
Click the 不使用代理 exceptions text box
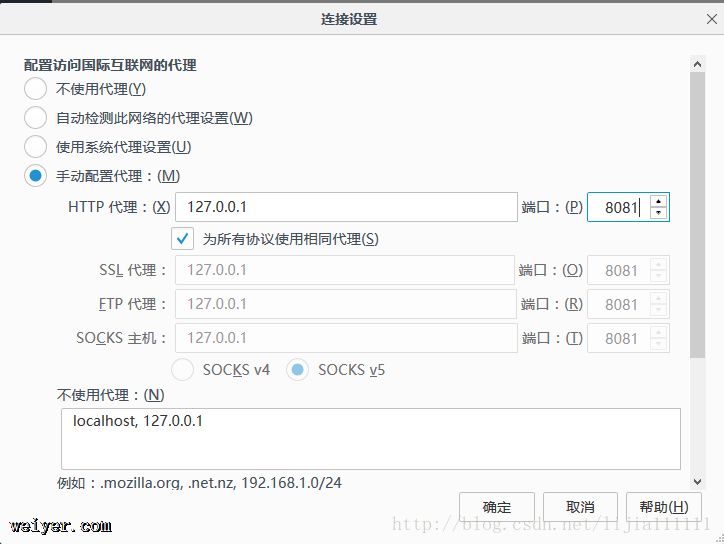pyautogui.click(x=370, y=438)
